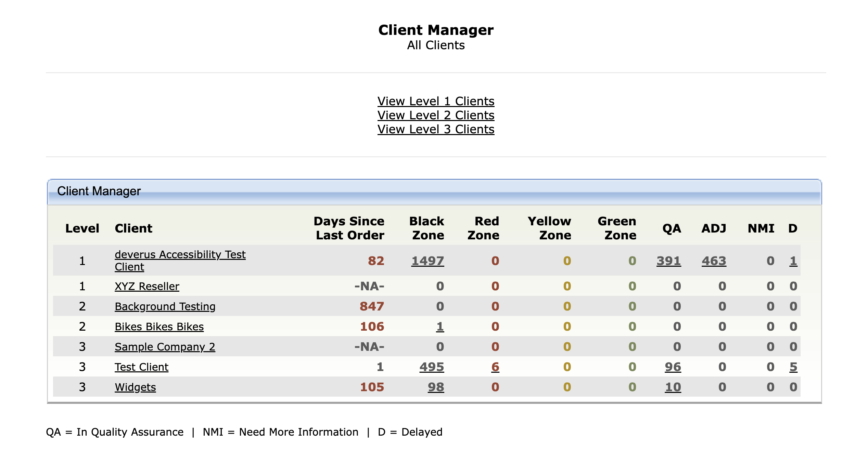View 1497 Black Zone orders

point(427,261)
